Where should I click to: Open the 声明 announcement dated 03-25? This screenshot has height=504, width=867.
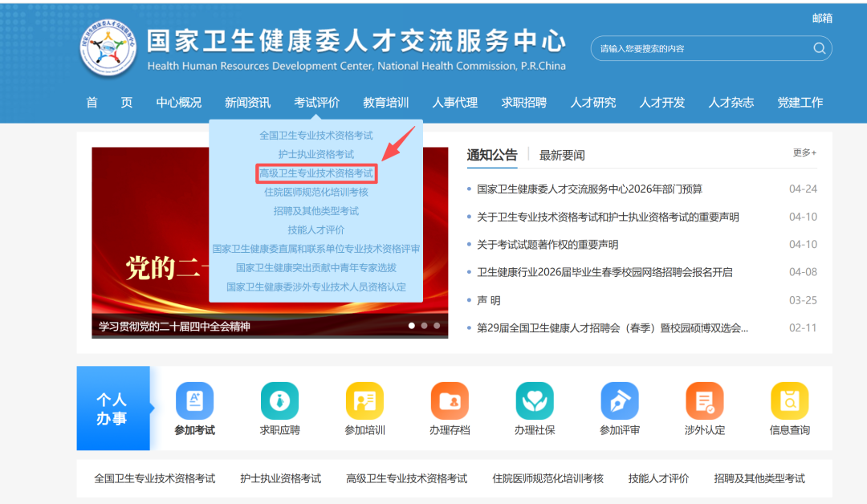[489, 300]
